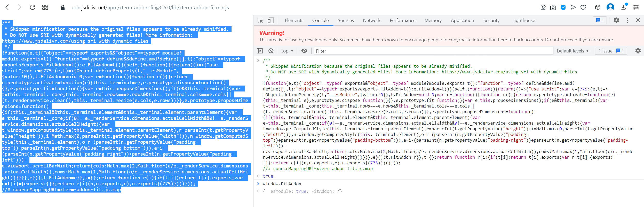Follow the jsdelivr SRI link in console
644x207 pixels.
pos(509,72)
